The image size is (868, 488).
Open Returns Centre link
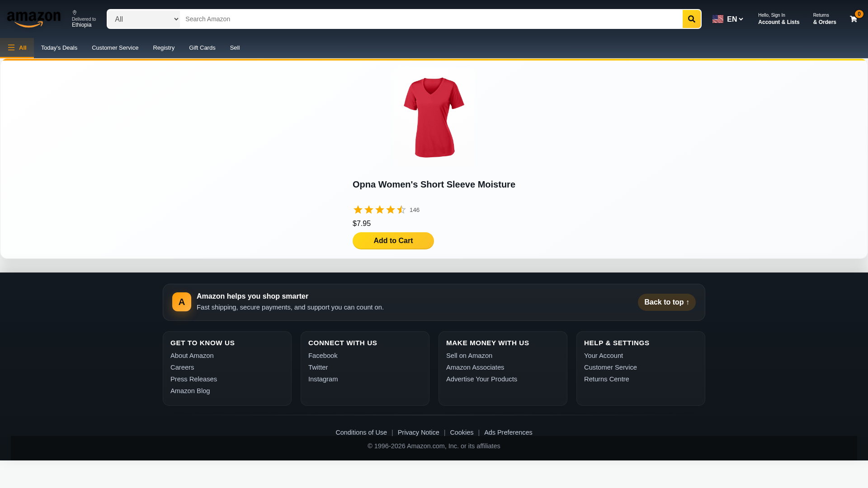tap(607, 379)
